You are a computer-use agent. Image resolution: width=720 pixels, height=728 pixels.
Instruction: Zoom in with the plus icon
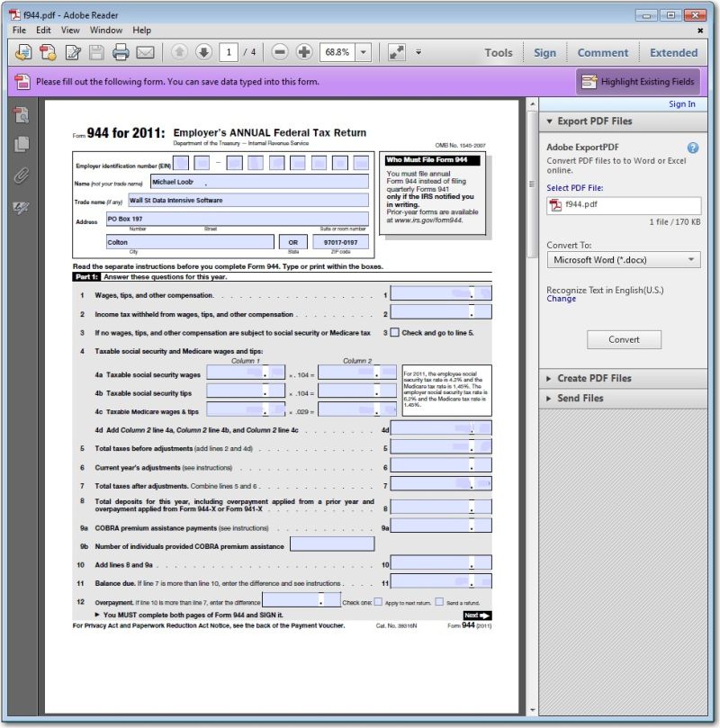tap(304, 52)
